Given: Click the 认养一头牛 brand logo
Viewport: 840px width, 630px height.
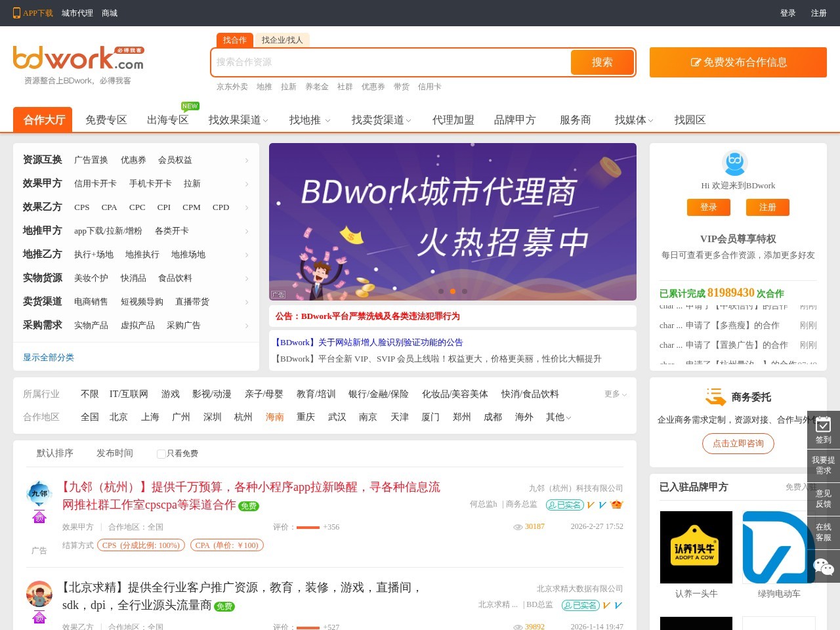Looking at the screenshot, I should (x=696, y=547).
